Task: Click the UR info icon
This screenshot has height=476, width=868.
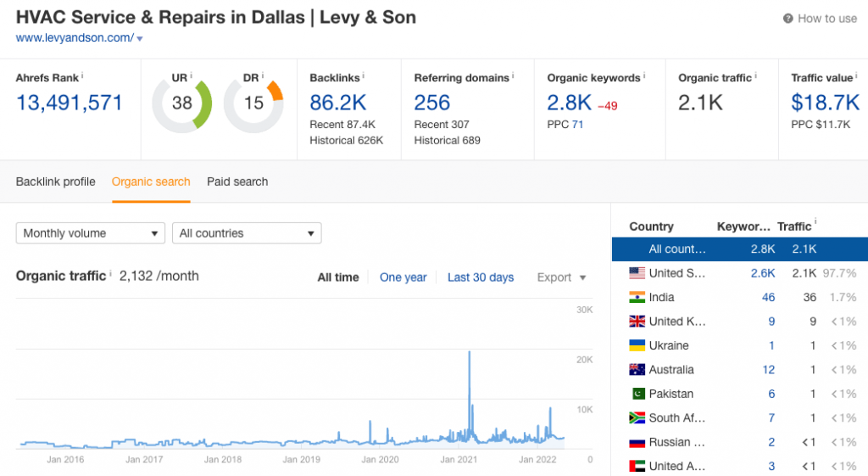Action: pyautogui.click(x=191, y=75)
